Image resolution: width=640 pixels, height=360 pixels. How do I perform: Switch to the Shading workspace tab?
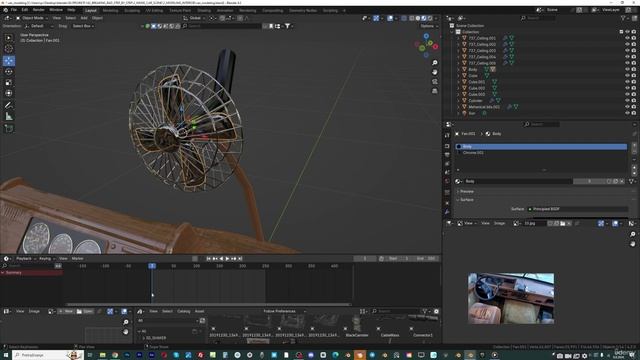pos(204,11)
